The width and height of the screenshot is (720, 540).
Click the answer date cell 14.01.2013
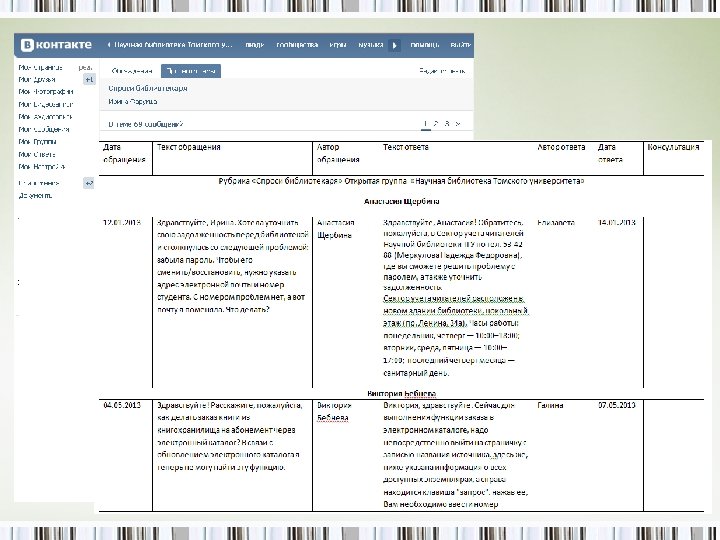pos(617,223)
